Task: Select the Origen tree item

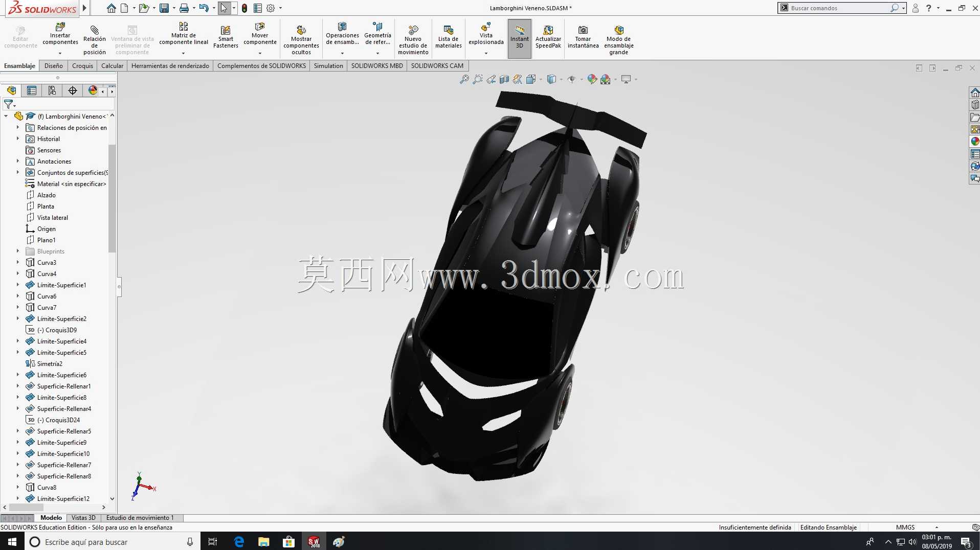Action: [47, 229]
